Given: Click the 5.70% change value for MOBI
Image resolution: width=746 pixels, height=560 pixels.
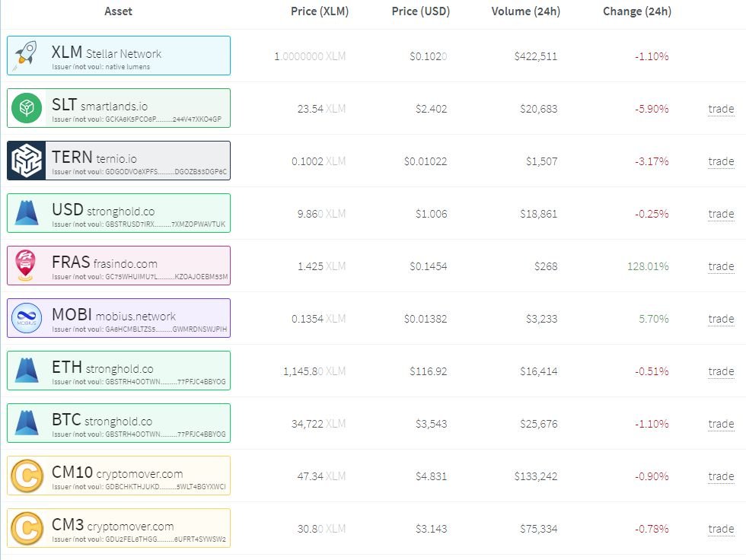Looking at the screenshot, I should click(653, 319).
